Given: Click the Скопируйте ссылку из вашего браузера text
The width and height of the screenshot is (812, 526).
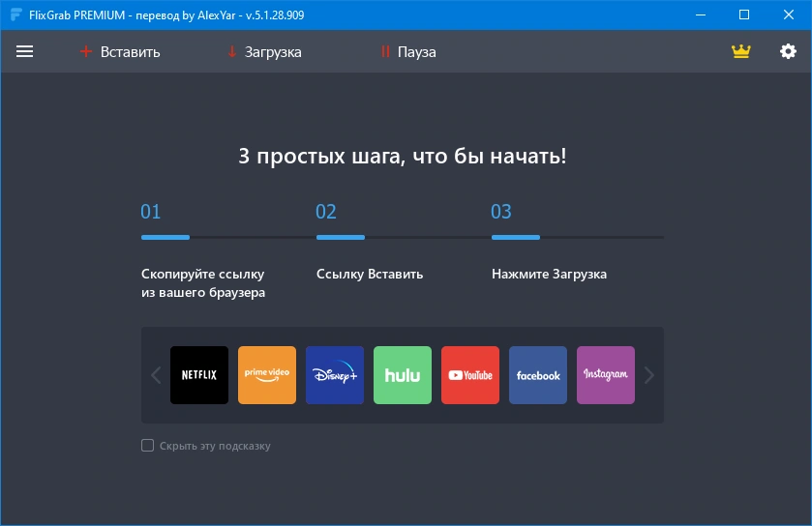Looking at the screenshot, I should (x=203, y=283).
